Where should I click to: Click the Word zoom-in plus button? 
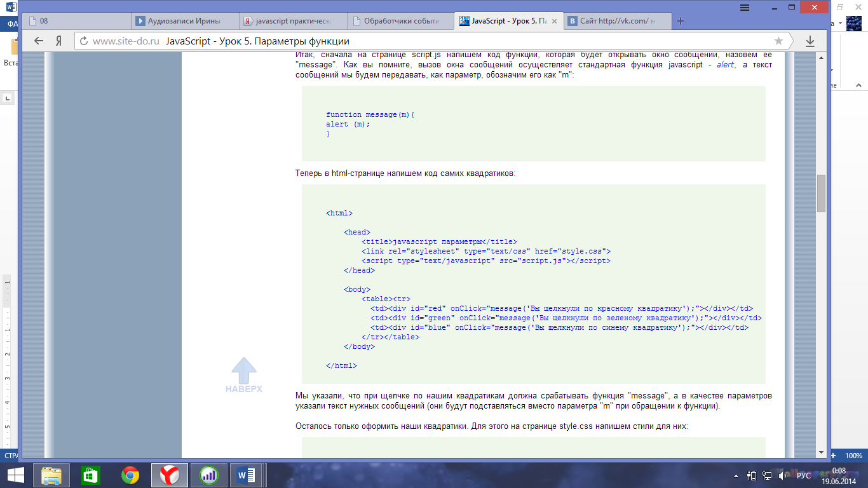tap(833, 456)
